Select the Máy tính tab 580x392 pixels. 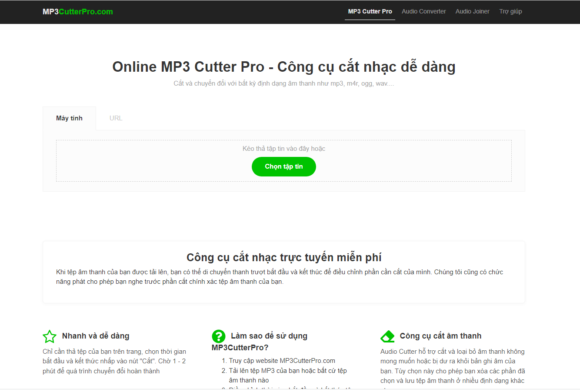[x=69, y=118]
